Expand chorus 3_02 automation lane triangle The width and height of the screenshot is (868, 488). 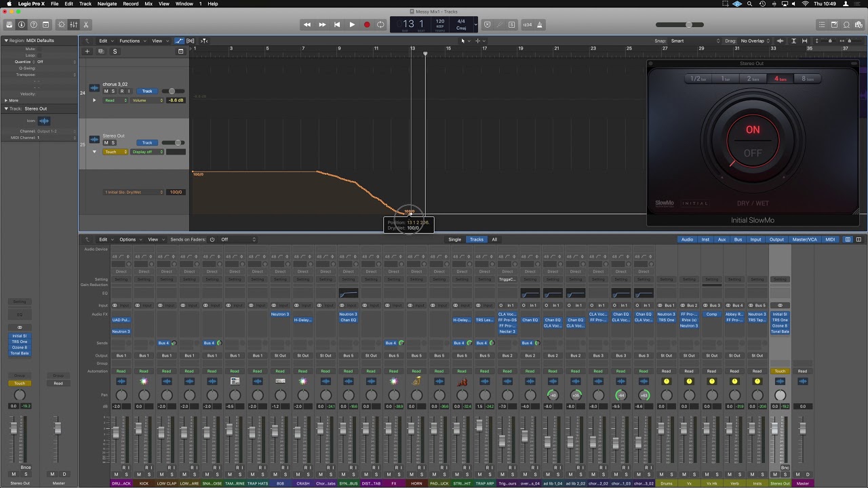click(94, 100)
